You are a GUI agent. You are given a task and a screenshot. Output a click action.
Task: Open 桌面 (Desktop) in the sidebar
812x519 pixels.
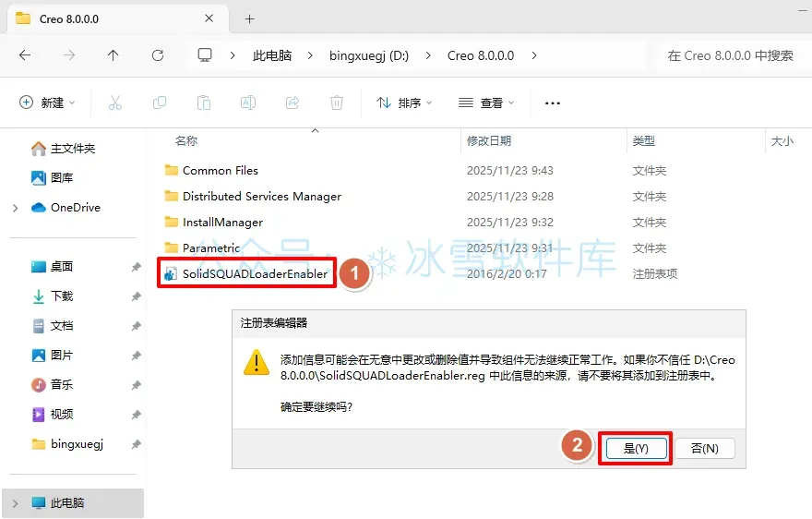pyautogui.click(x=53, y=267)
